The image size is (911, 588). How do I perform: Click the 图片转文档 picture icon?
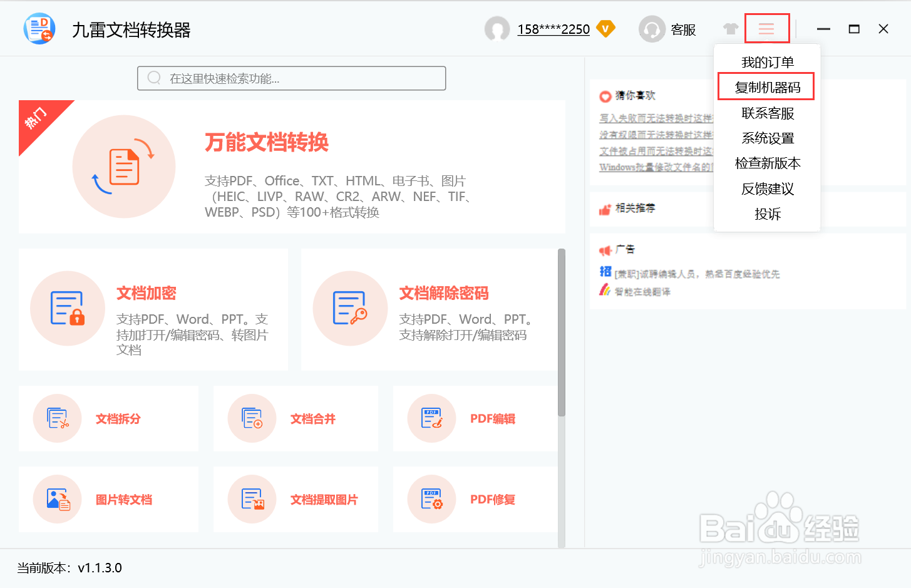[58, 499]
